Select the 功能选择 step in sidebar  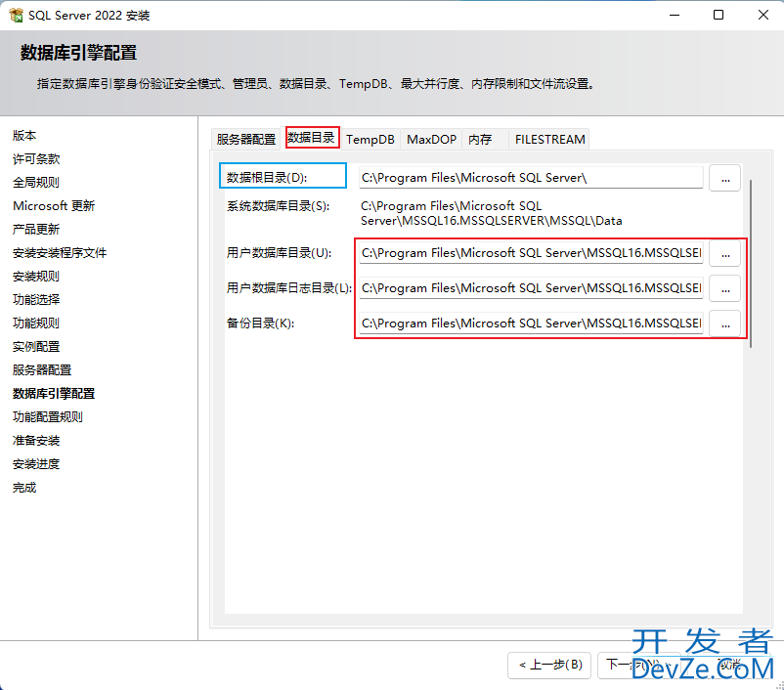click(x=36, y=299)
